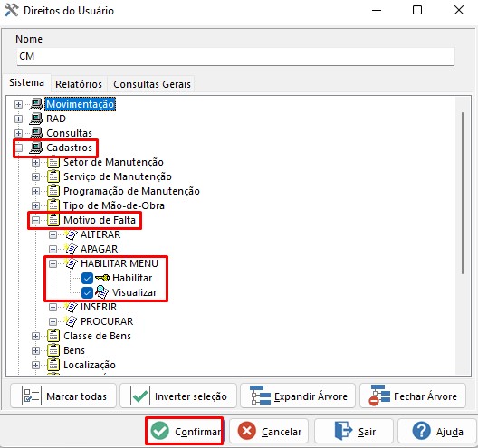Select the Motivo de Falta label
Viewport: 478px width, 448px height.
(100, 220)
